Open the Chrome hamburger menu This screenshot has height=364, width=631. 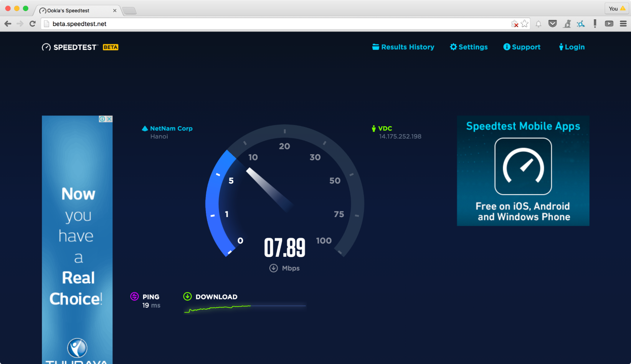623,24
